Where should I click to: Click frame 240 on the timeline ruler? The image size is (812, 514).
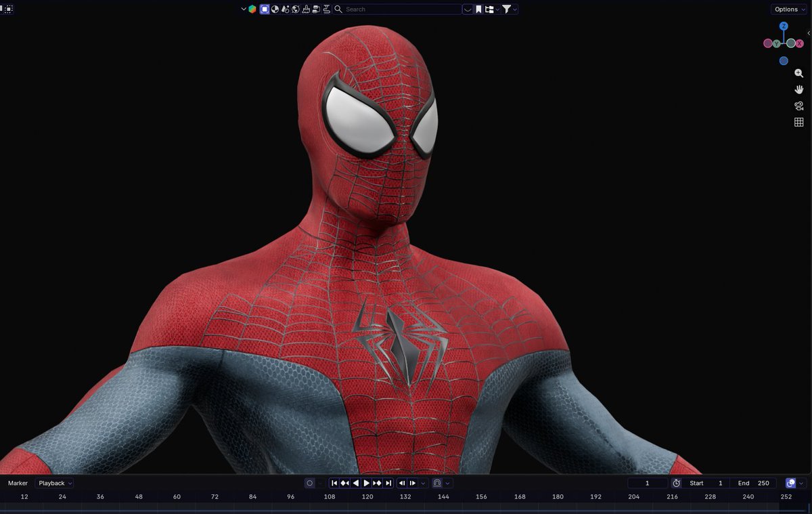(x=748, y=496)
